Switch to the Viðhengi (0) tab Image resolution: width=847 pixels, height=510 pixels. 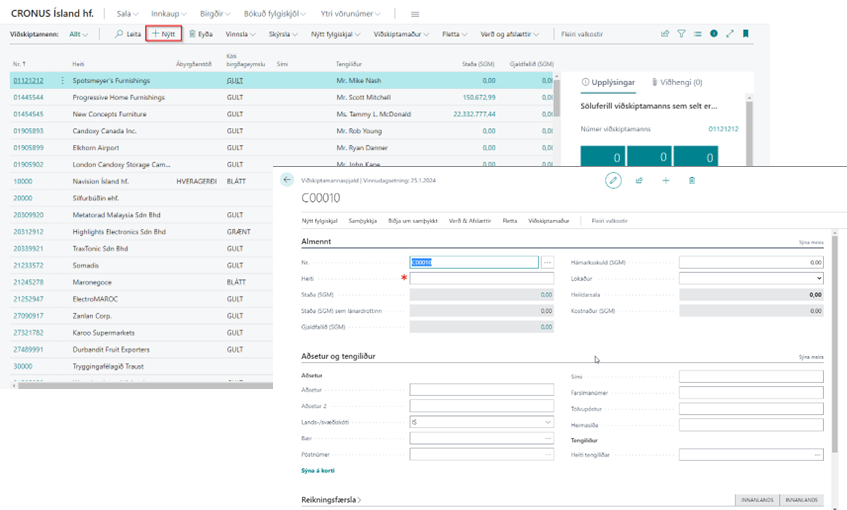[677, 82]
